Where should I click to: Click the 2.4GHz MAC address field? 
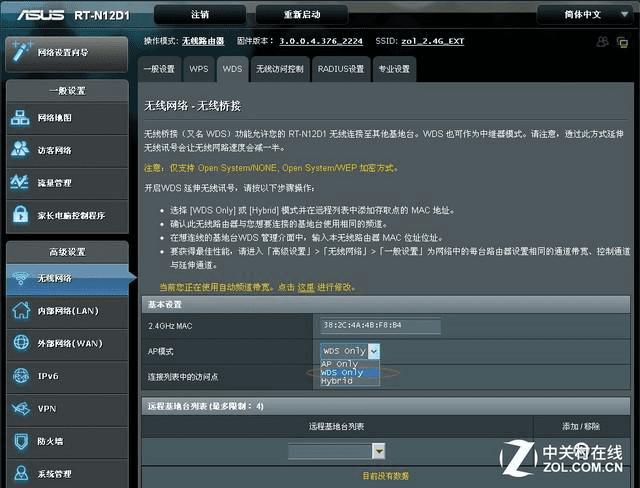point(380,326)
